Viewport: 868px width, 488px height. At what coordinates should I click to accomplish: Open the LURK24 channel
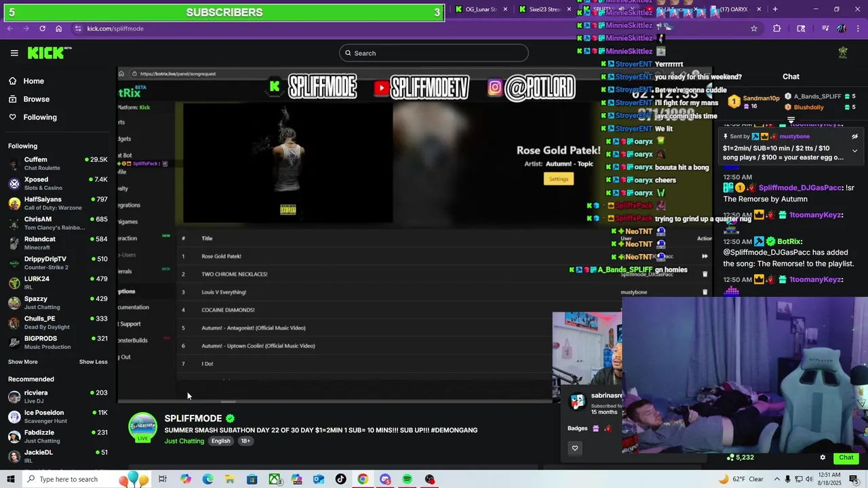click(58, 283)
